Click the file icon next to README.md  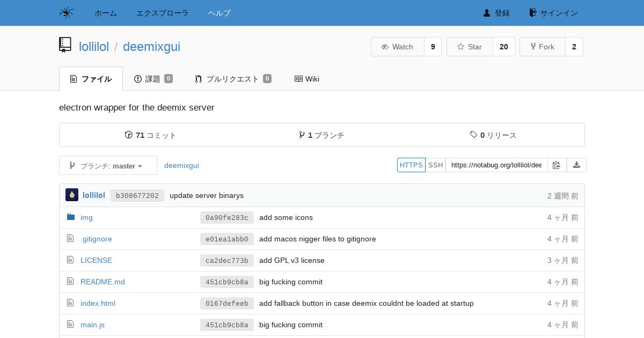pyautogui.click(x=70, y=281)
